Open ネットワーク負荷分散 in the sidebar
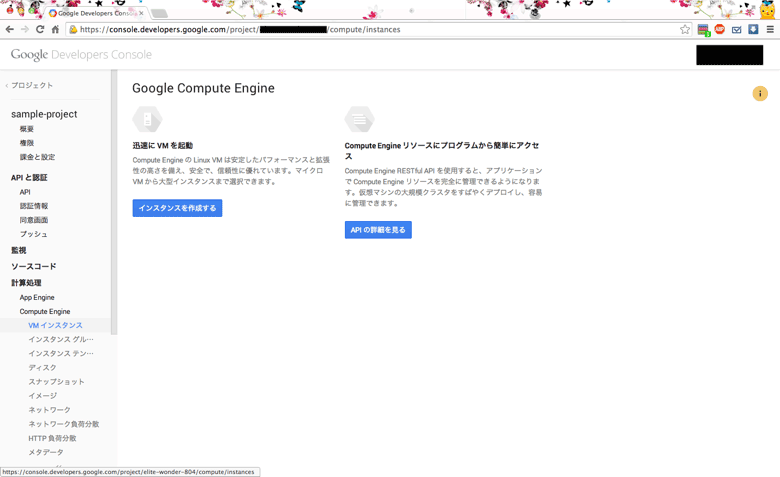The width and height of the screenshot is (780, 477). click(64, 424)
